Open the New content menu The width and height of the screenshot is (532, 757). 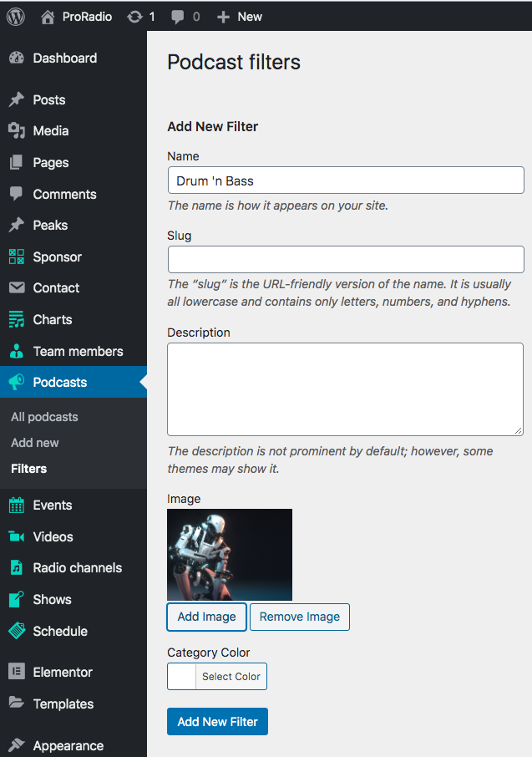240,17
